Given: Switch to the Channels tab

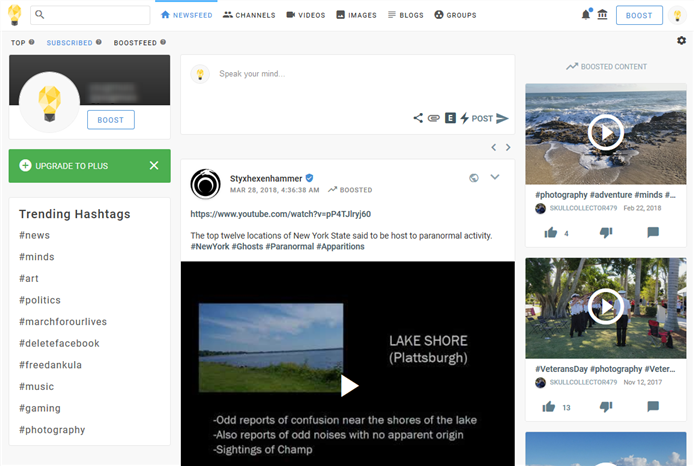Looking at the screenshot, I should coord(249,15).
